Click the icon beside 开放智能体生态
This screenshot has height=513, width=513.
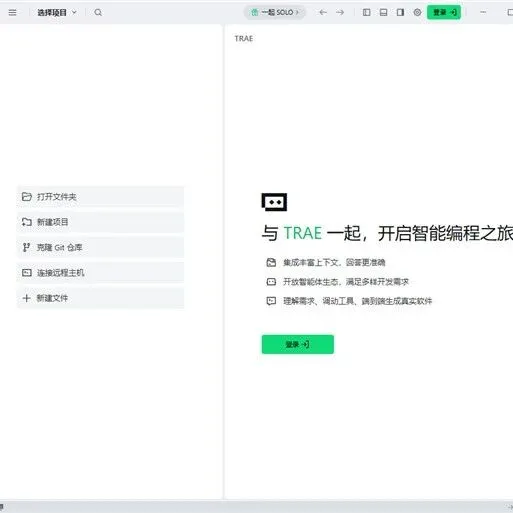coord(271,282)
